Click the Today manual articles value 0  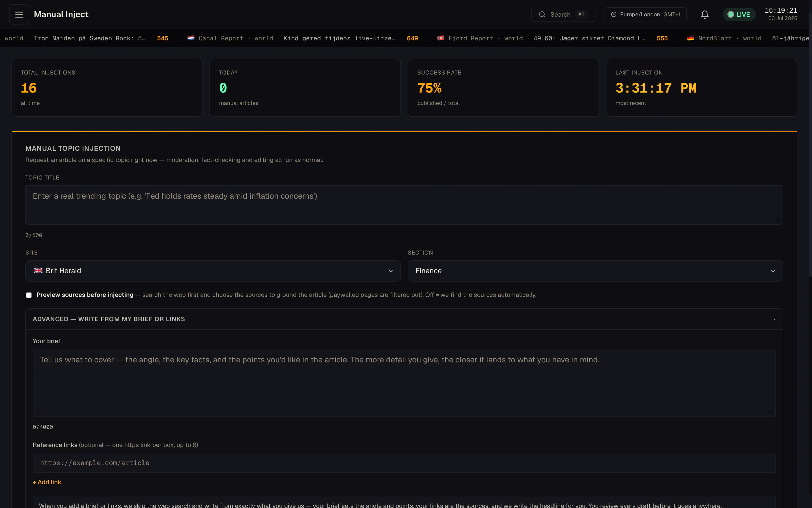point(223,88)
